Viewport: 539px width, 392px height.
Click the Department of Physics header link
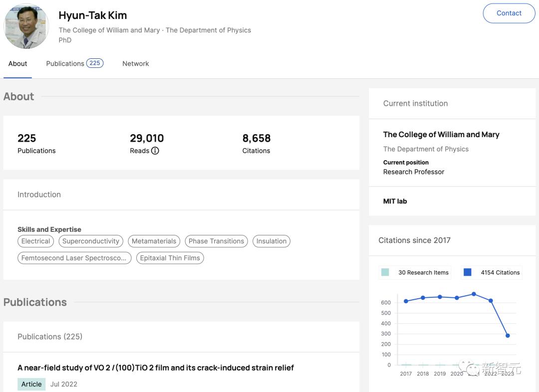pos(208,30)
